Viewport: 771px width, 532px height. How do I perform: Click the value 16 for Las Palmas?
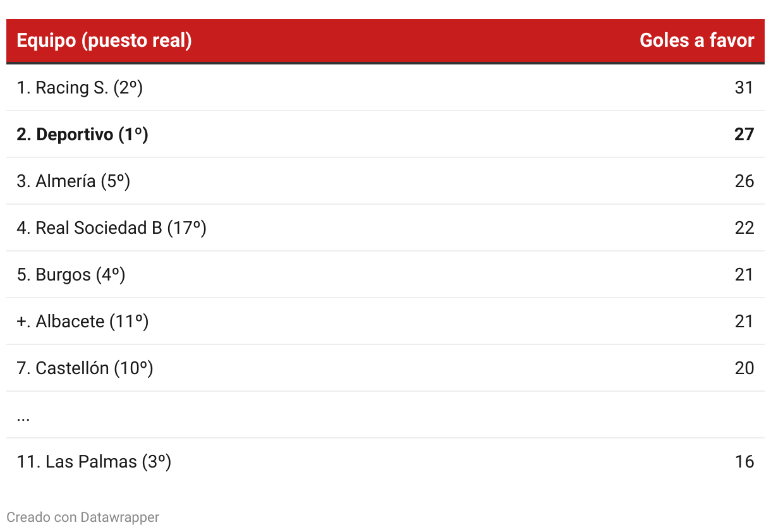(744, 462)
